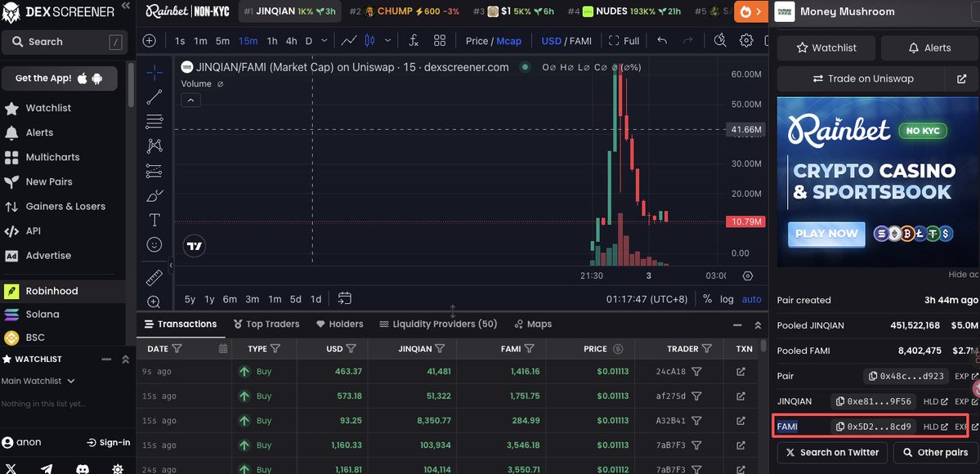The image size is (980, 474).
Task: Switch chart to Mcap mode
Action: [508, 41]
